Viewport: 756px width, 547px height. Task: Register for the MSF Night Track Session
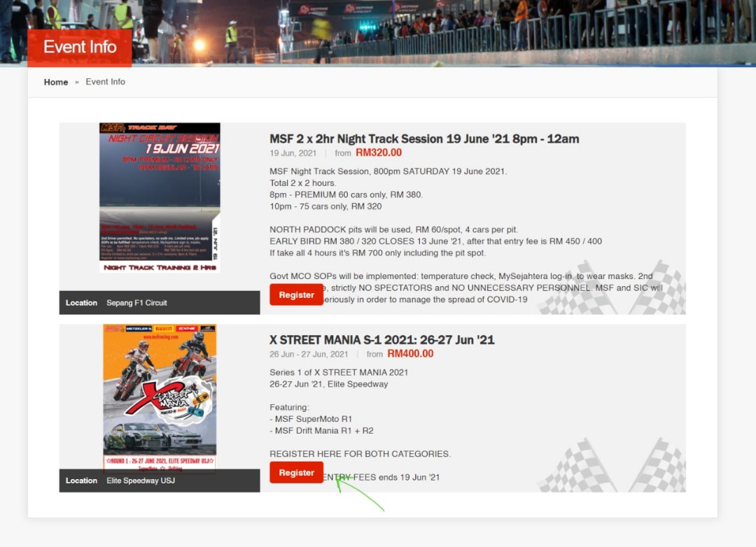click(x=297, y=294)
